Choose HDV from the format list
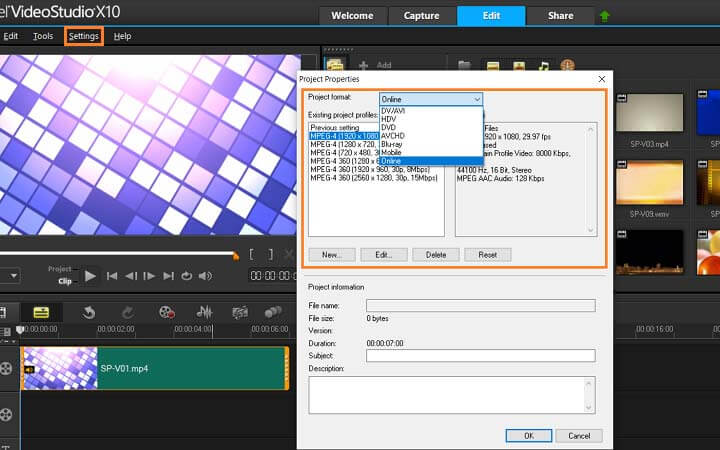The image size is (720, 450). 431,119
